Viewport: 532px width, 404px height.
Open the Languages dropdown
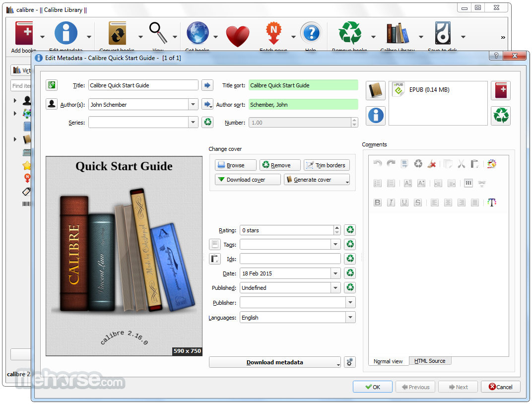pos(351,317)
